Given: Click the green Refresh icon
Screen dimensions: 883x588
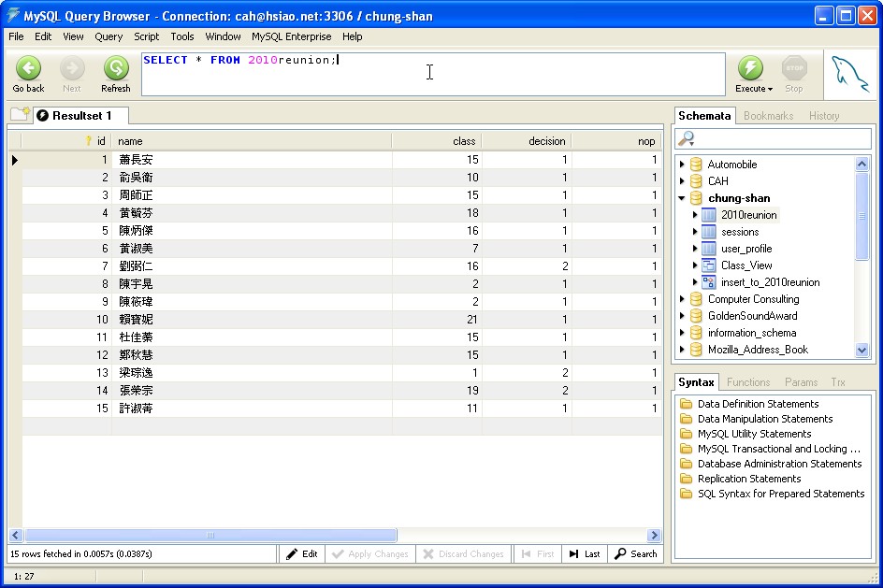Looking at the screenshot, I should (116, 68).
